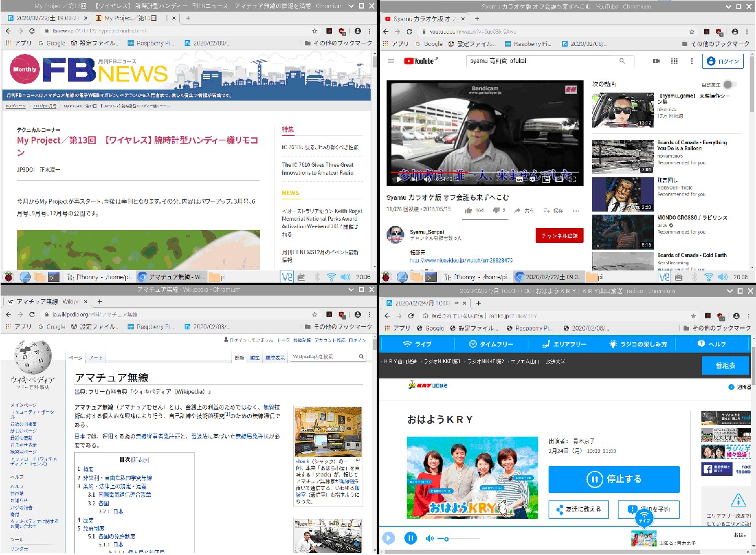The image size is (756, 555).
Task: Click the like thumbs-up icon under the video
Action: coord(468,210)
